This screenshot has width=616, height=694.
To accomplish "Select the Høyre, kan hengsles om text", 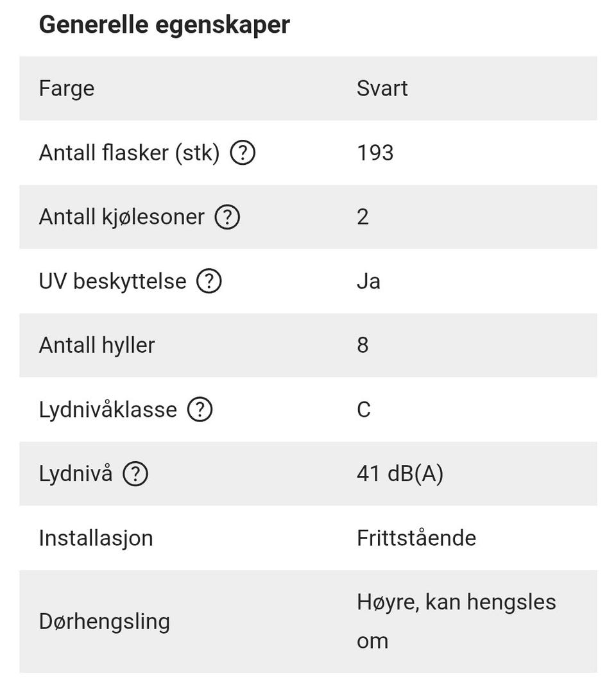I will [457, 622].
